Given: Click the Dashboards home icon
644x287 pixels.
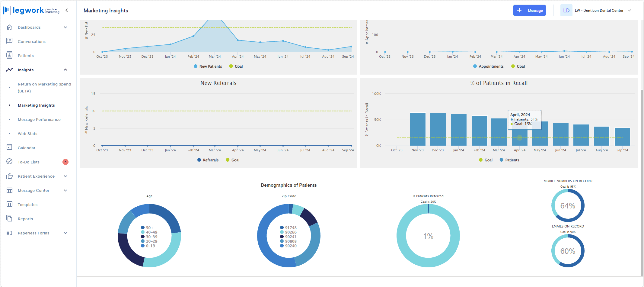Looking at the screenshot, I should (x=9, y=27).
